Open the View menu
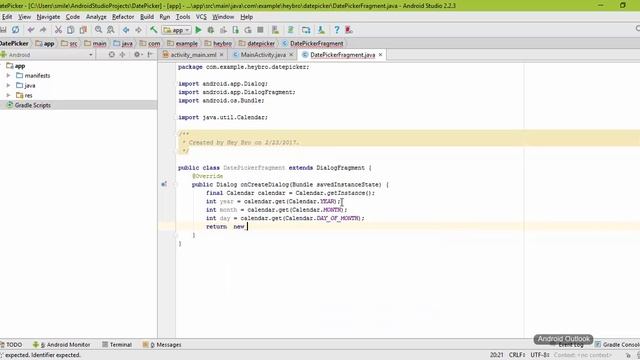 24,17
